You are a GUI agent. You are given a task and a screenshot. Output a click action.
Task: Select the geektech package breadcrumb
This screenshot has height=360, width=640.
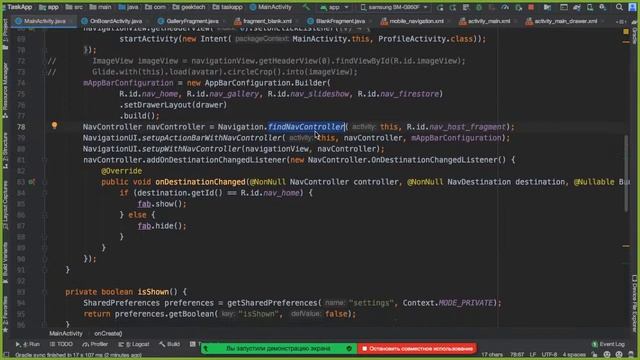pos(189,7)
